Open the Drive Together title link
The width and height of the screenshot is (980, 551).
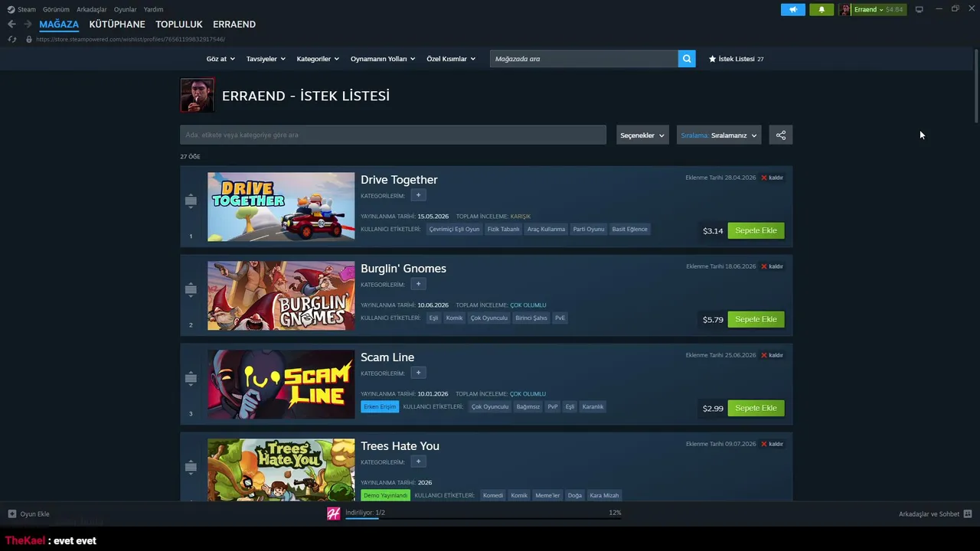coord(399,180)
